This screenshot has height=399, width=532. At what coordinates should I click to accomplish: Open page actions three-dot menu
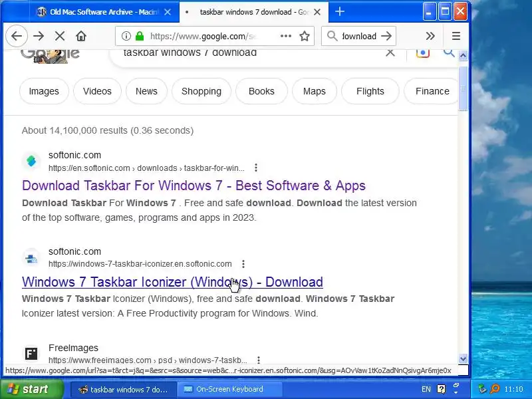point(286,36)
